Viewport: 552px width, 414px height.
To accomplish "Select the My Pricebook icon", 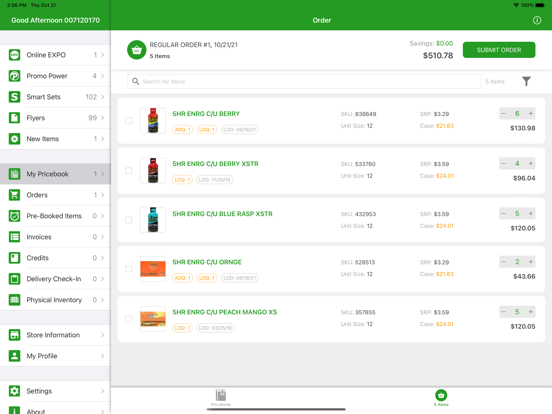I will [x=14, y=174].
